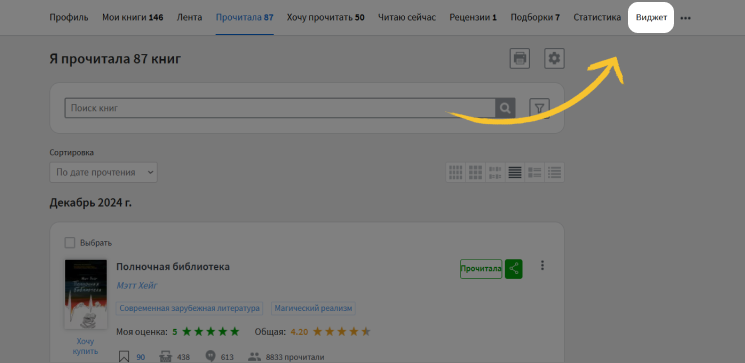The height and width of the screenshot is (363, 745).
Task: Click the overall rating value 4.20
Action: point(299,332)
